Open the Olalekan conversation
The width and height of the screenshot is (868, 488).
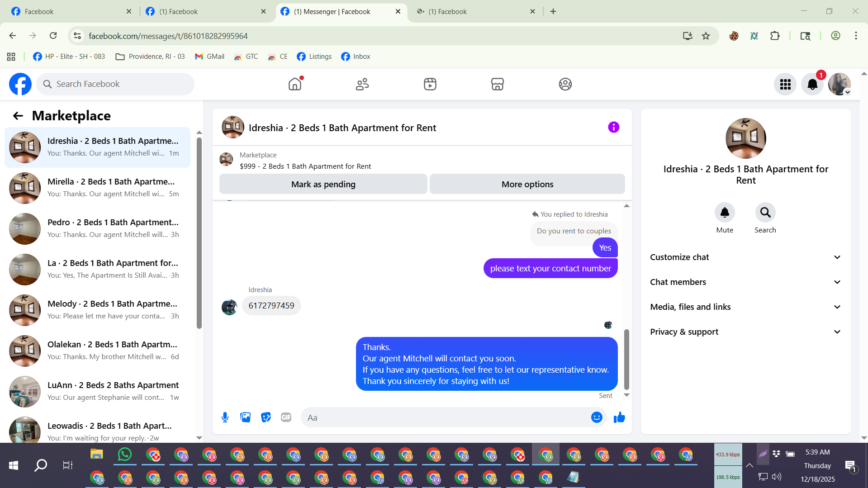coord(97,351)
